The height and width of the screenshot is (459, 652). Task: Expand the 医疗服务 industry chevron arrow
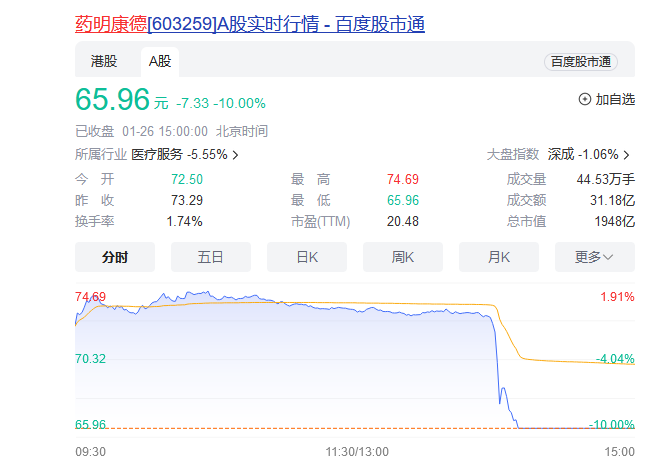[235, 155]
